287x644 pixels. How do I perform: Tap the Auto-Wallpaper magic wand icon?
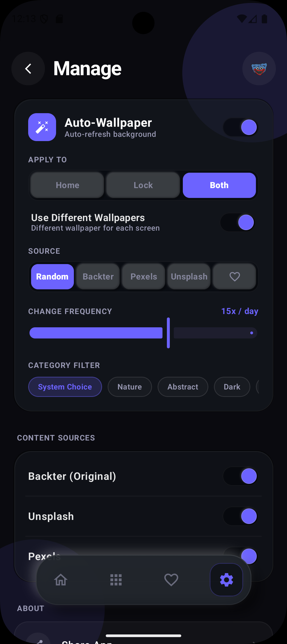click(42, 127)
